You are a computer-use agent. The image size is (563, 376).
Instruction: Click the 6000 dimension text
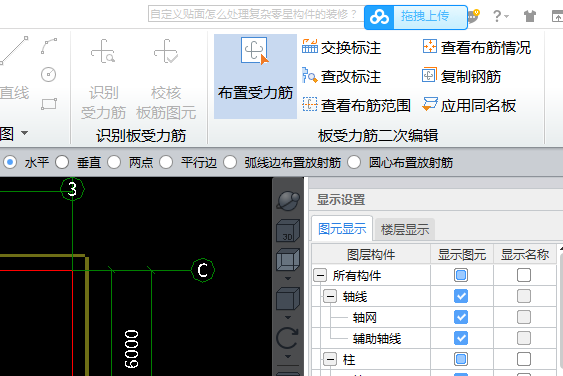131,349
